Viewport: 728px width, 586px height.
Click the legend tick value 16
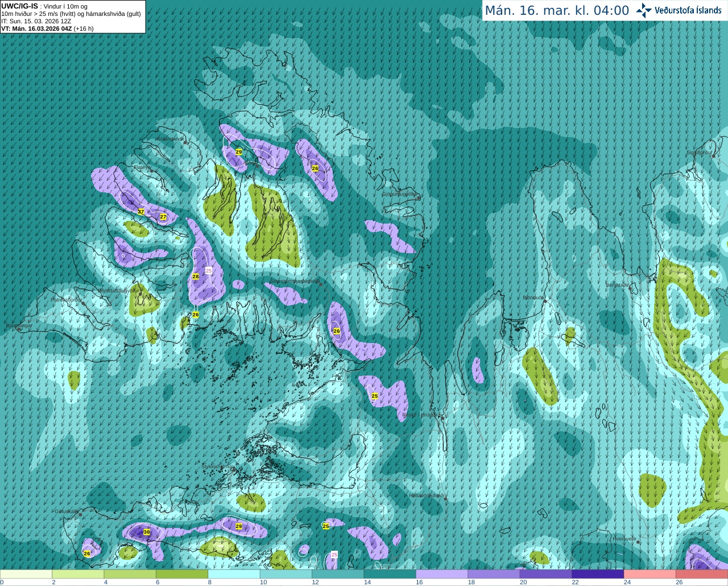click(x=419, y=582)
